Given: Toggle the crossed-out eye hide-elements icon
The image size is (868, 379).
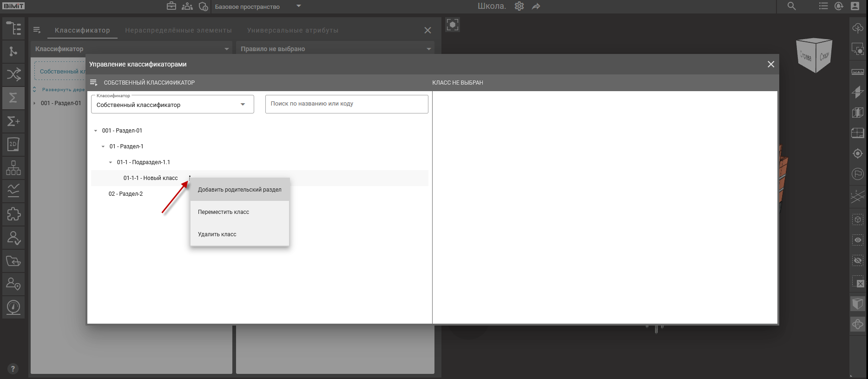Looking at the screenshot, I should 857,260.
